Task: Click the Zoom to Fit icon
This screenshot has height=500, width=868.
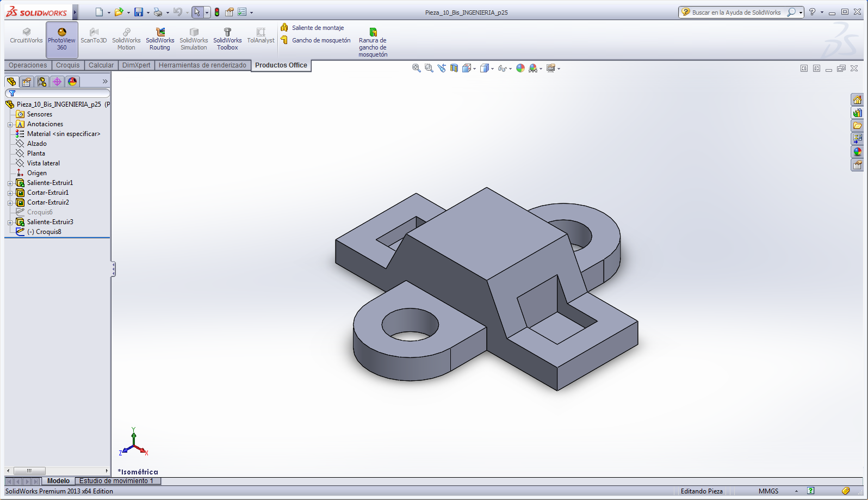Action: pos(416,68)
